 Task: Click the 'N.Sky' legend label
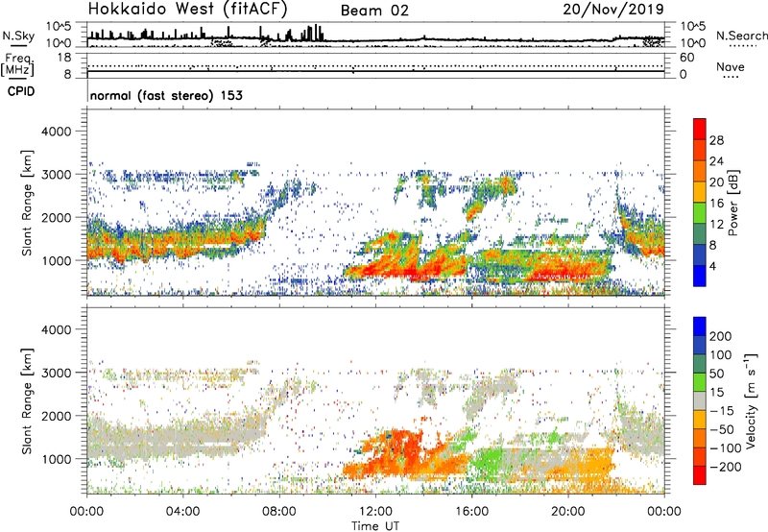(18, 36)
